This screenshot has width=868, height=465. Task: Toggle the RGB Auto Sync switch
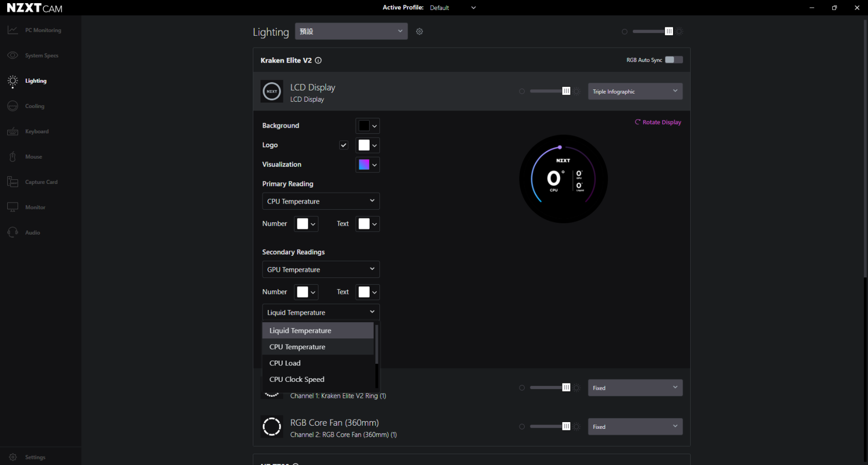673,60
